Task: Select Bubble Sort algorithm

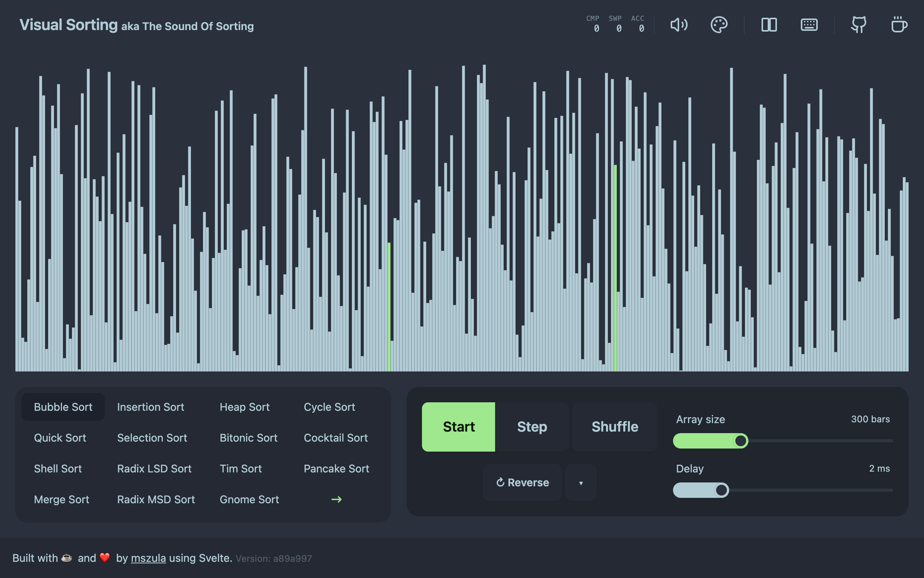Action: pos(63,407)
